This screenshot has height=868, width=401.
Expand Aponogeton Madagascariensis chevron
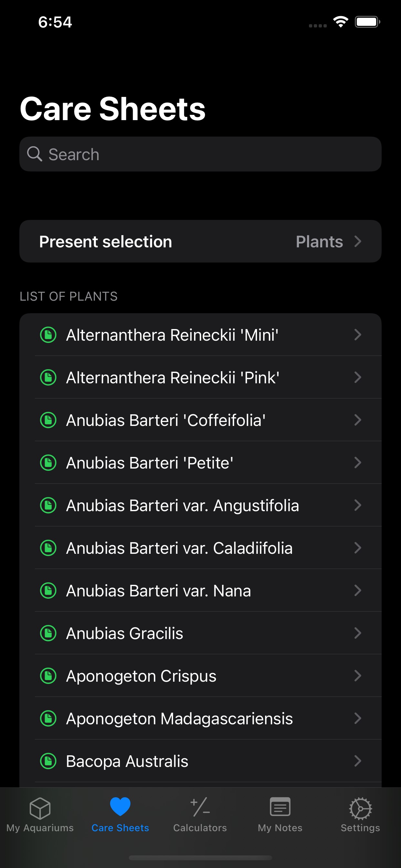coord(357,718)
